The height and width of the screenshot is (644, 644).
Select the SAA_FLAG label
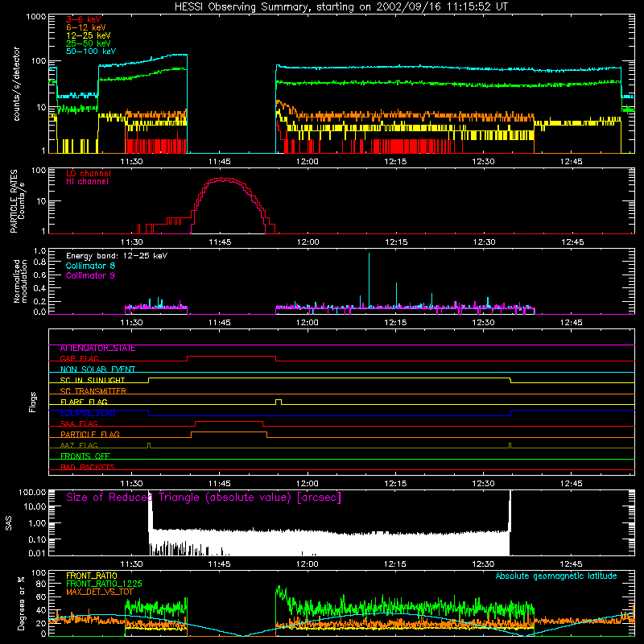(79, 424)
